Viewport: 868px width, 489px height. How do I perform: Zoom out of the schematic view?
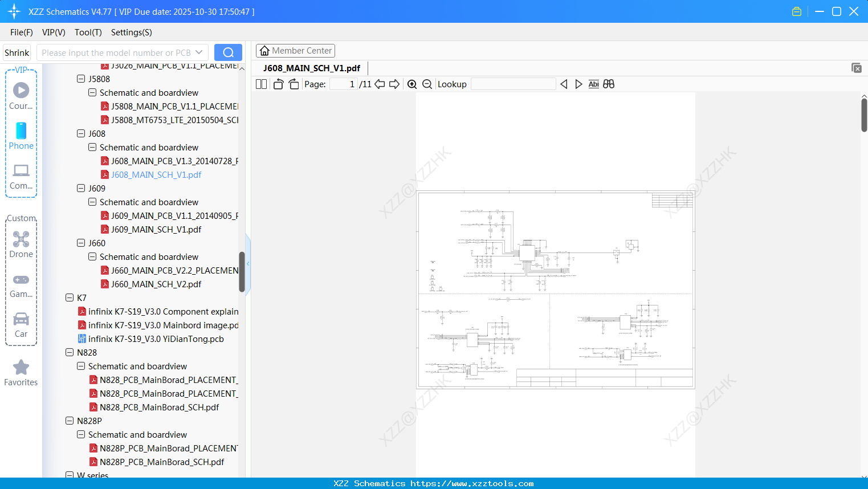pos(427,84)
